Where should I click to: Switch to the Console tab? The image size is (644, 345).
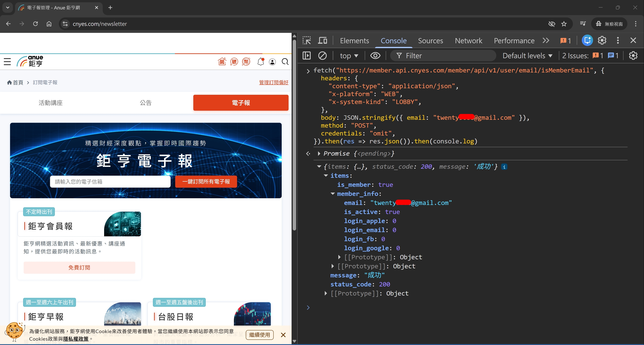[394, 40]
